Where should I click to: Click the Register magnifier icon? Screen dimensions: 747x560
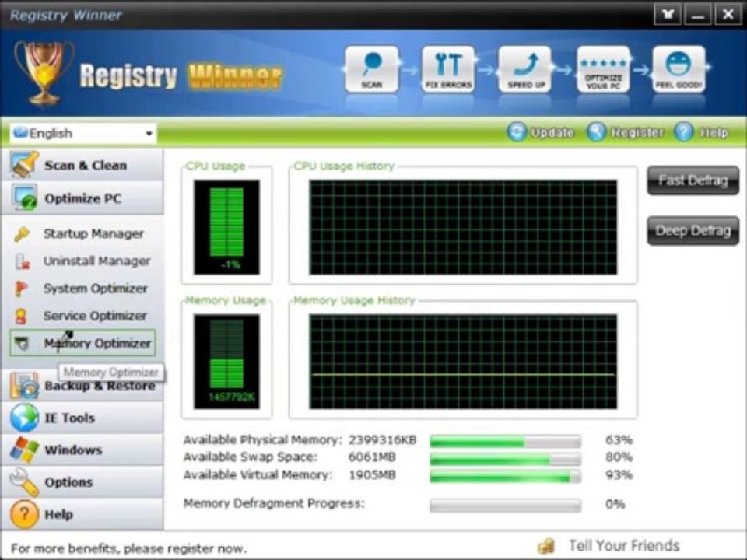[x=597, y=132]
